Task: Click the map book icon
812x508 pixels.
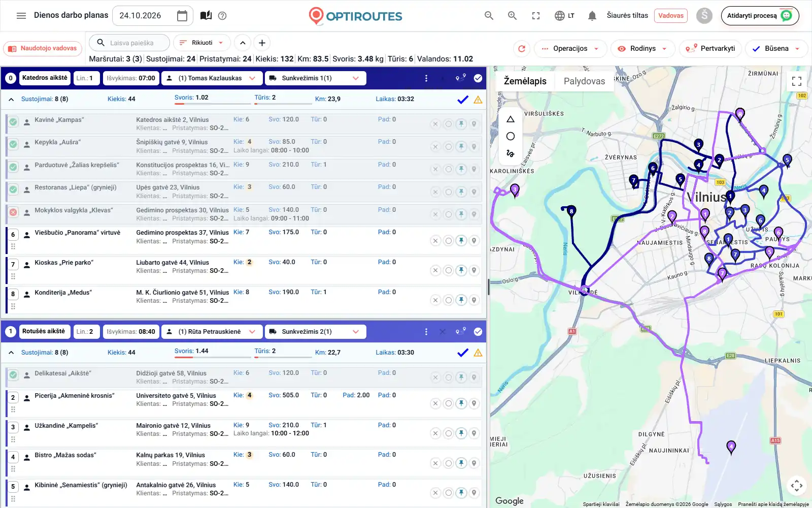Action: point(206,16)
